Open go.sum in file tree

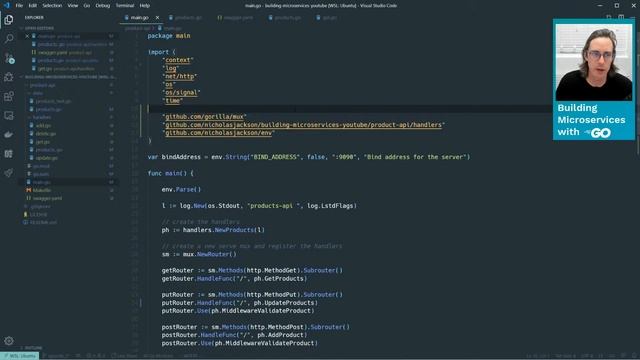point(41,174)
